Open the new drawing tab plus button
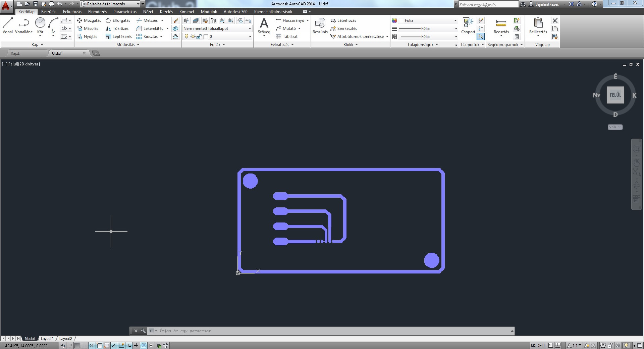Viewport: 644px width, 349px height. (x=96, y=53)
